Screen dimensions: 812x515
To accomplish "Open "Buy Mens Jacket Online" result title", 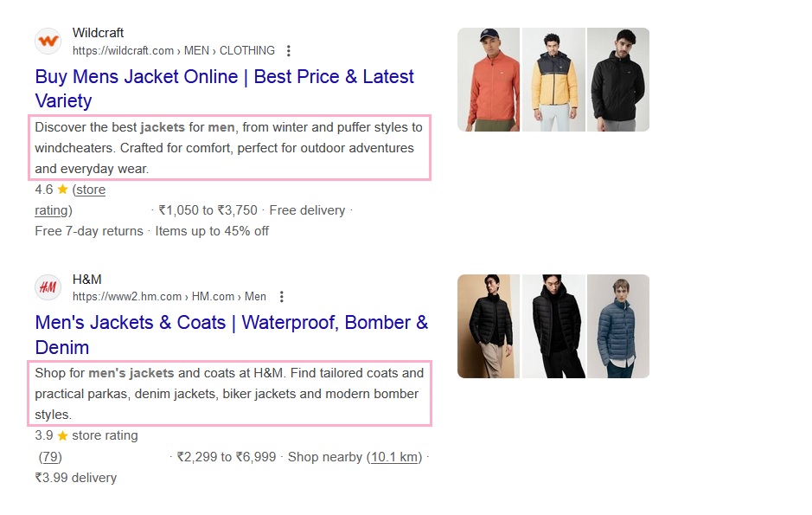I will coord(224,88).
